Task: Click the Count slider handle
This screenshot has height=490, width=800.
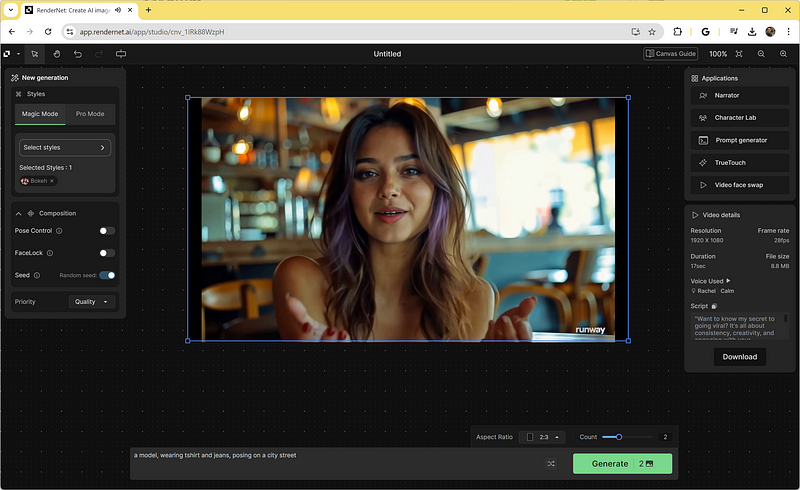Action: (619, 437)
